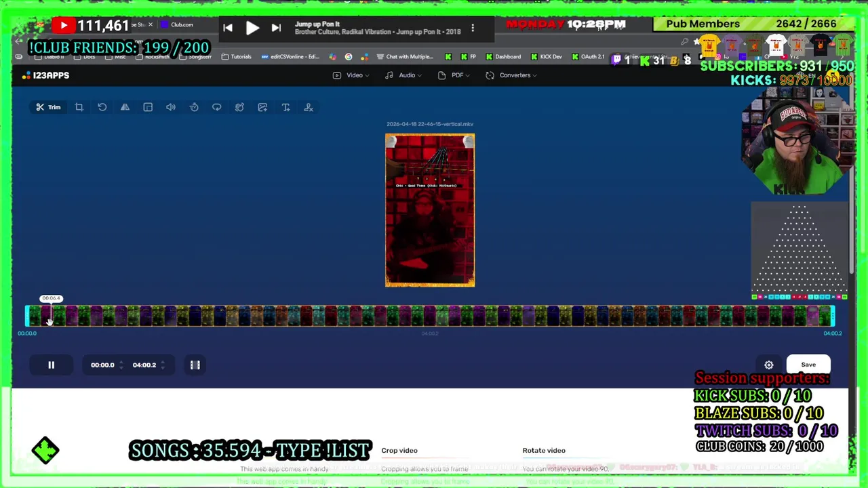Open the OAuth 2.1 bookmark
The height and width of the screenshot is (488, 868).
click(x=587, y=57)
